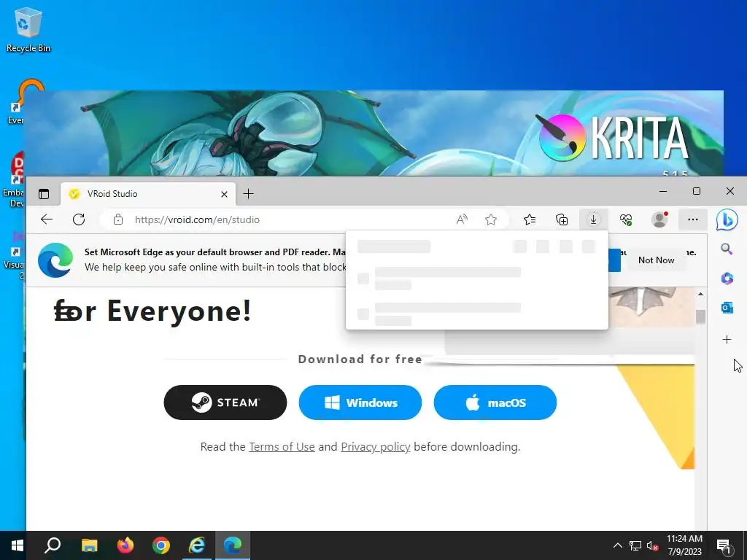Screen dimensions: 747x560
Task: Open Collections in Edge toolbar
Action: click(562, 219)
